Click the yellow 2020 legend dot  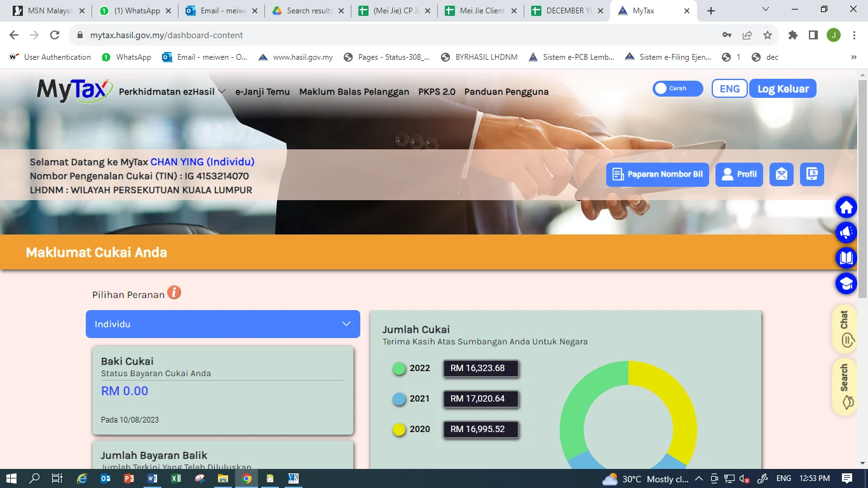coord(399,430)
